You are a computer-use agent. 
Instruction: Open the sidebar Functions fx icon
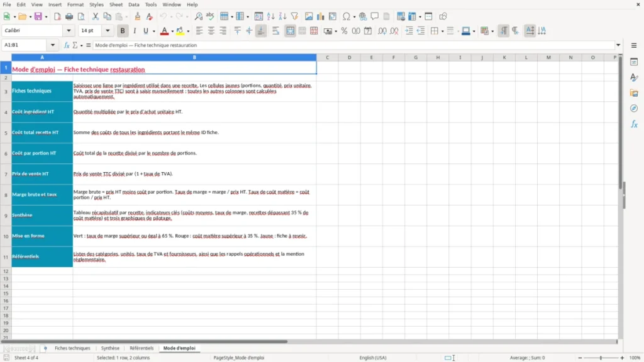[x=634, y=124]
